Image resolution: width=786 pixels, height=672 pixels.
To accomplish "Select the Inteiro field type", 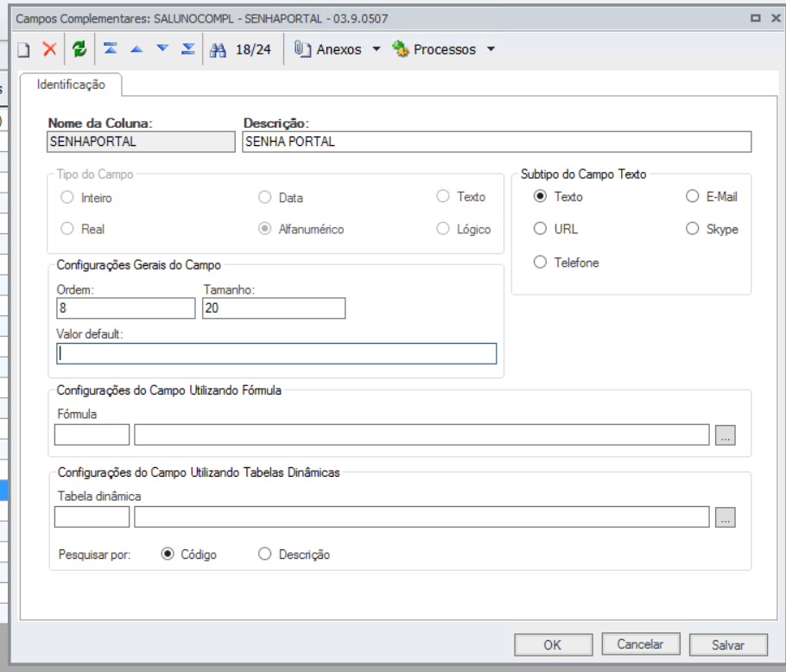I will pos(67,198).
